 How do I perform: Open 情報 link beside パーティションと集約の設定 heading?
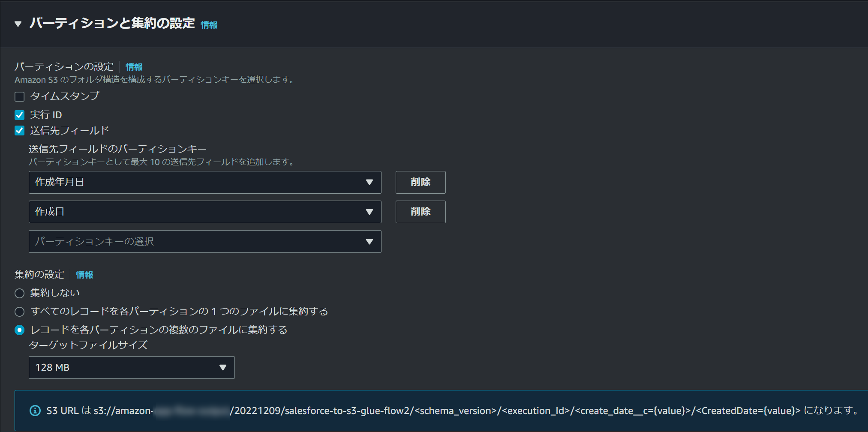[209, 25]
